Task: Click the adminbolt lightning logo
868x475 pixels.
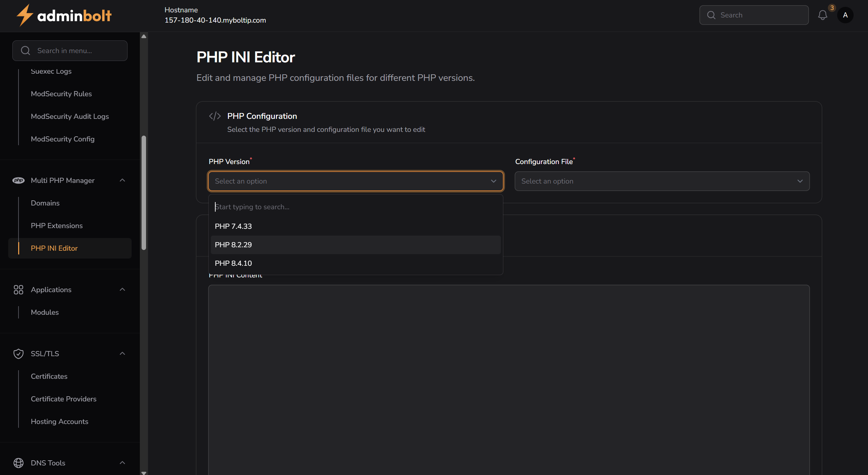Action: tap(24, 15)
